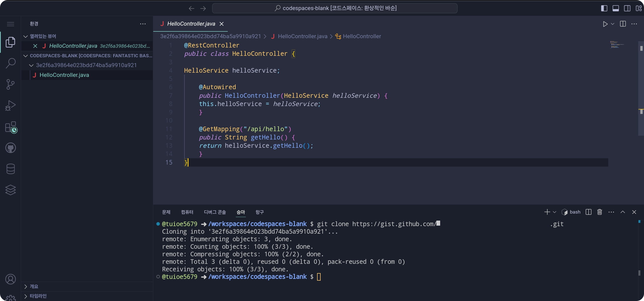Screen dimensions: 644x301
Task: Open the new terminal profile dropdown arrow
Action: (554, 212)
